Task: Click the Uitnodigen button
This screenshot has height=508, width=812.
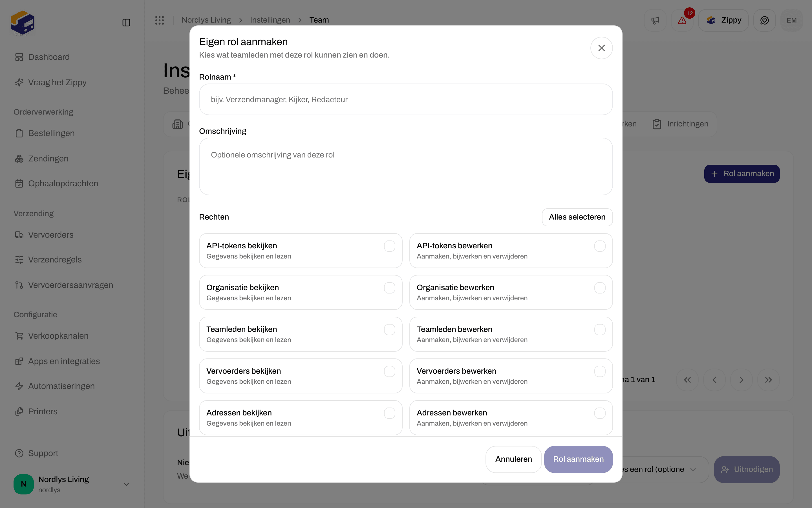Action: click(x=747, y=469)
